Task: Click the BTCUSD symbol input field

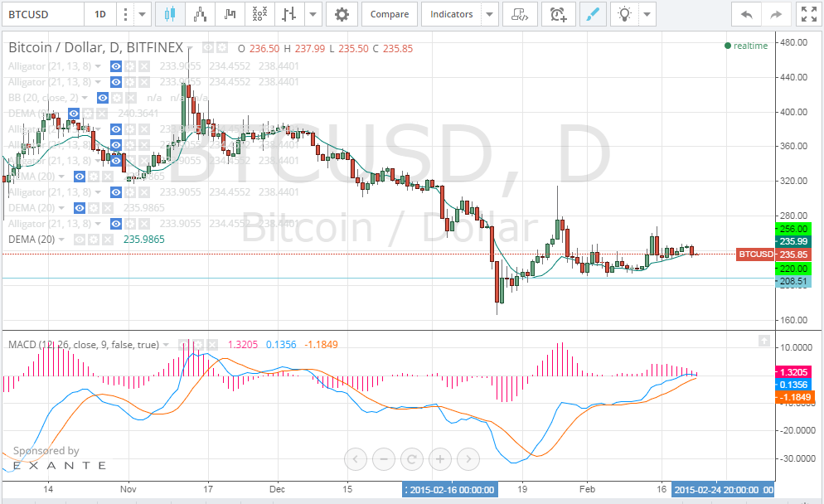Action: (41, 13)
